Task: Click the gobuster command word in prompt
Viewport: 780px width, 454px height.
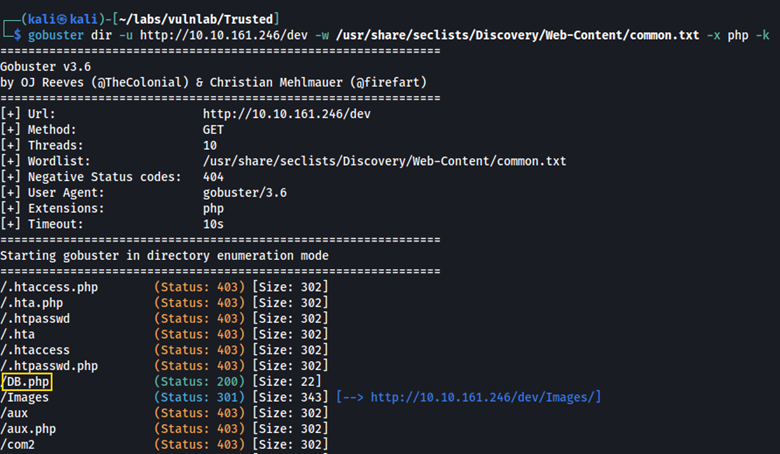Action: click(56, 35)
